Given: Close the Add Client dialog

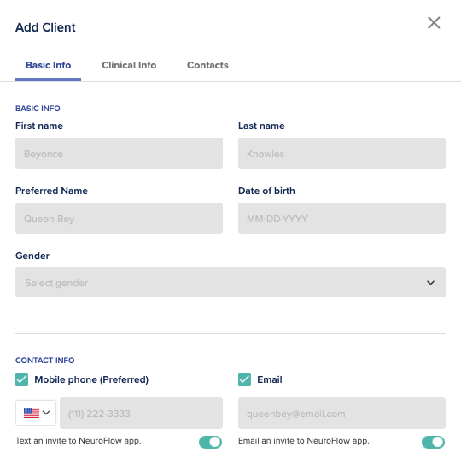Looking at the screenshot, I should (x=434, y=23).
